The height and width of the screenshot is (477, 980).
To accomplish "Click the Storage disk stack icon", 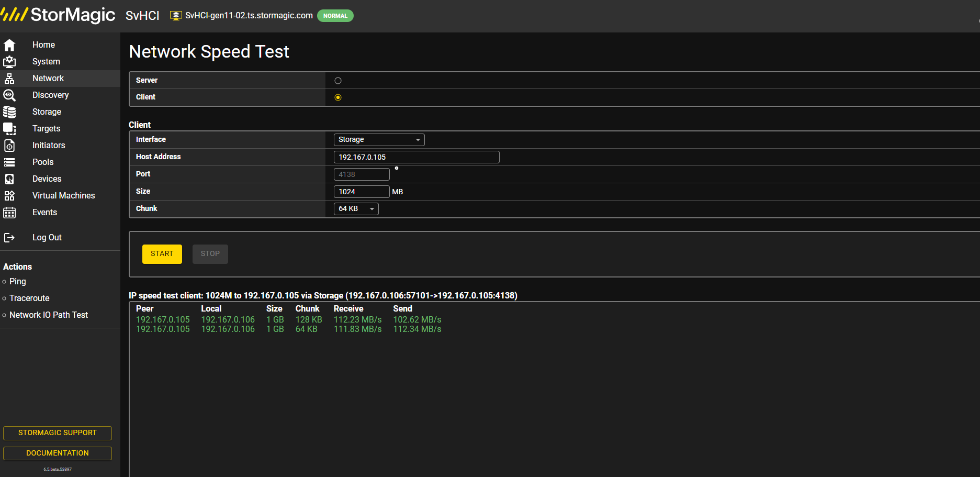I will pos(9,112).
